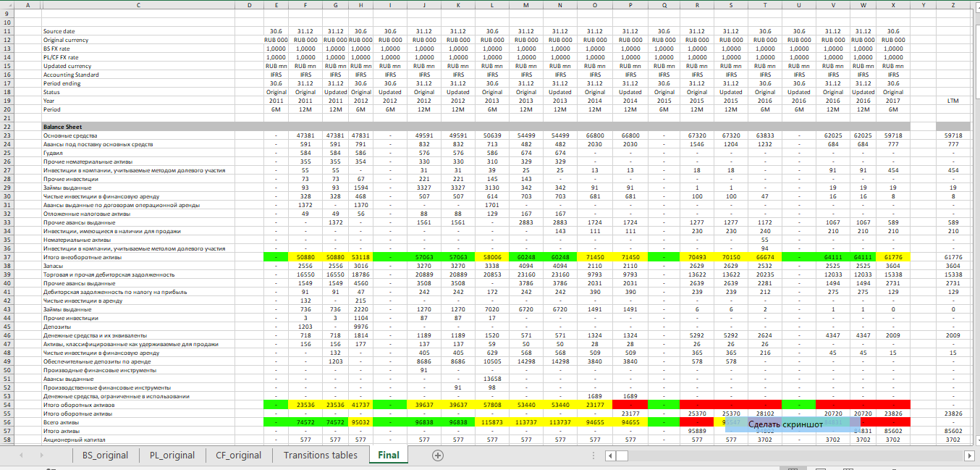Select column Z header

[953, 5]
